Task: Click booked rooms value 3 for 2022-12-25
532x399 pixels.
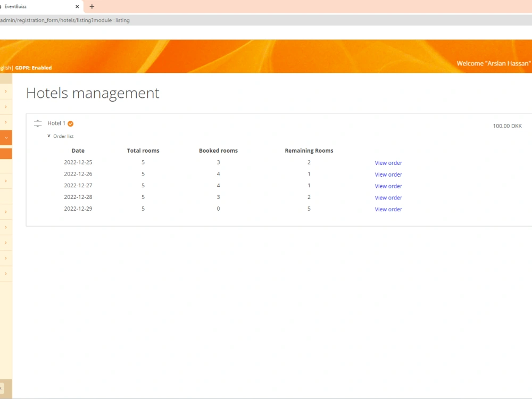Action: point(218,162)
